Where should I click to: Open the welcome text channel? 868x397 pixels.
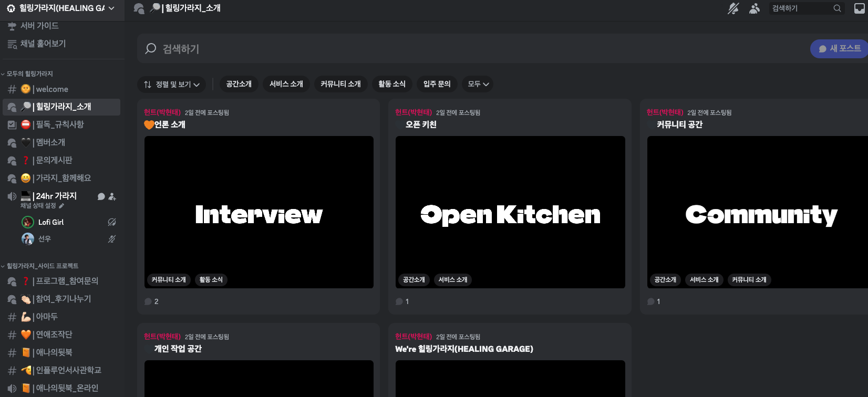pos(61,89)
